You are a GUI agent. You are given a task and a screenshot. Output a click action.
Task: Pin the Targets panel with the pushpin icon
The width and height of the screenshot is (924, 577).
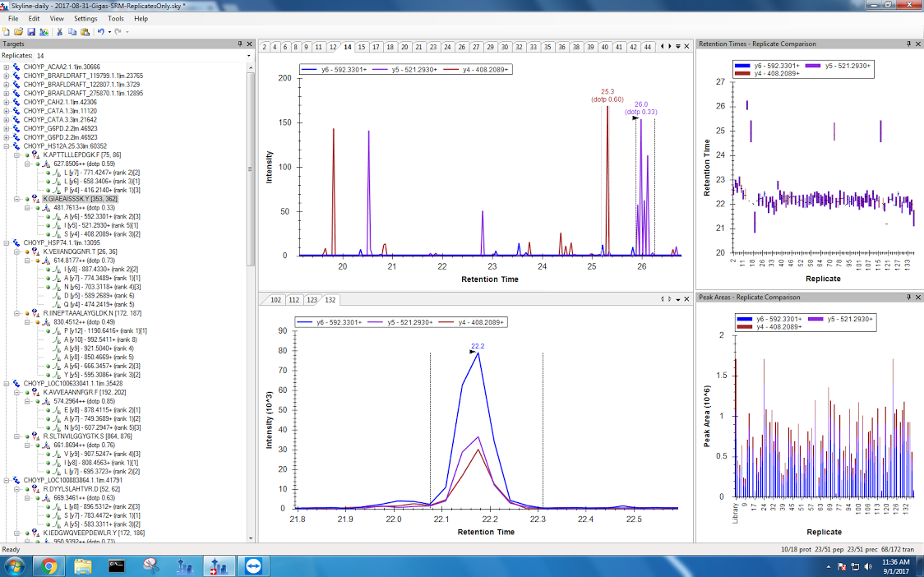pos(240,44)
